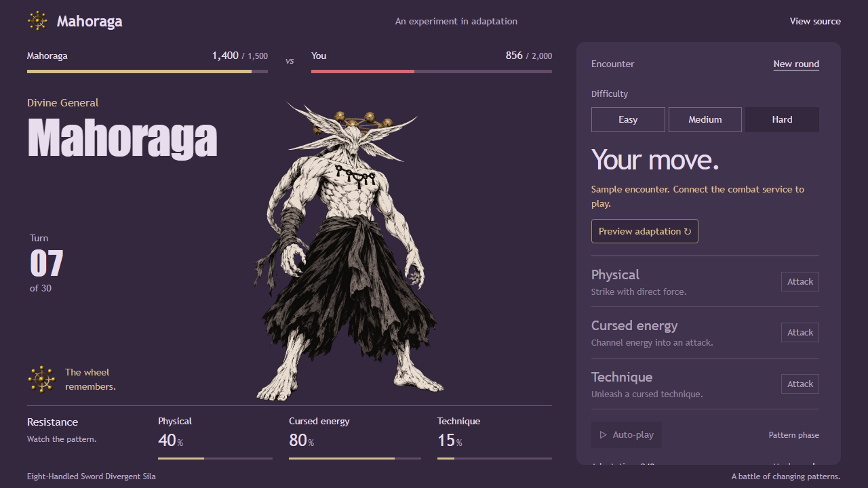The image size is (868, 488).
Task: Select Easy difficulty
Action: point(628,119)
